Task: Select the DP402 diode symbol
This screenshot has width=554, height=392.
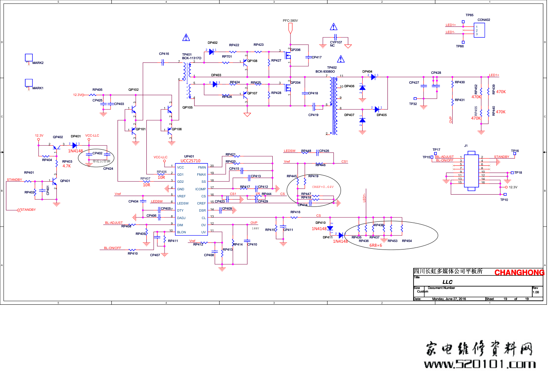Action: click(211, 52)
